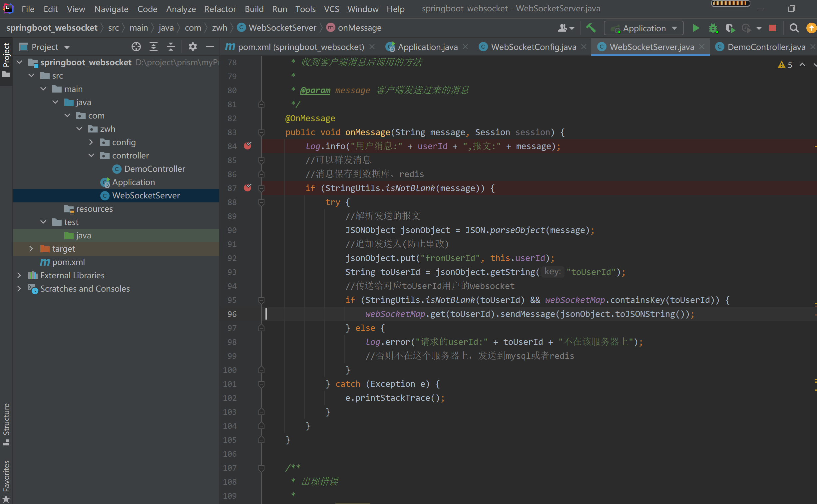This screenshot has width=817, height=504.
Task: Toggle breakpoint on line 84
Action: pyautogui.click(x=248, y=146)
